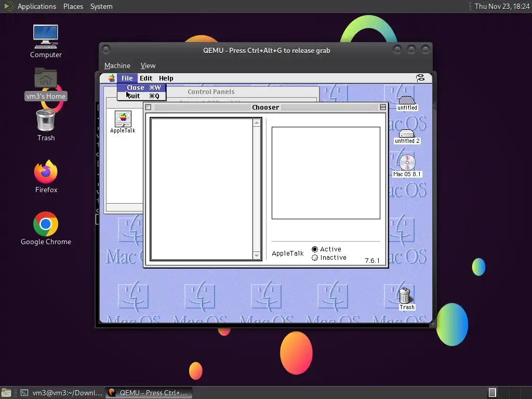
Task: Collapse the Chooser window with the windowshade box
Action: (x=383, y=107)
